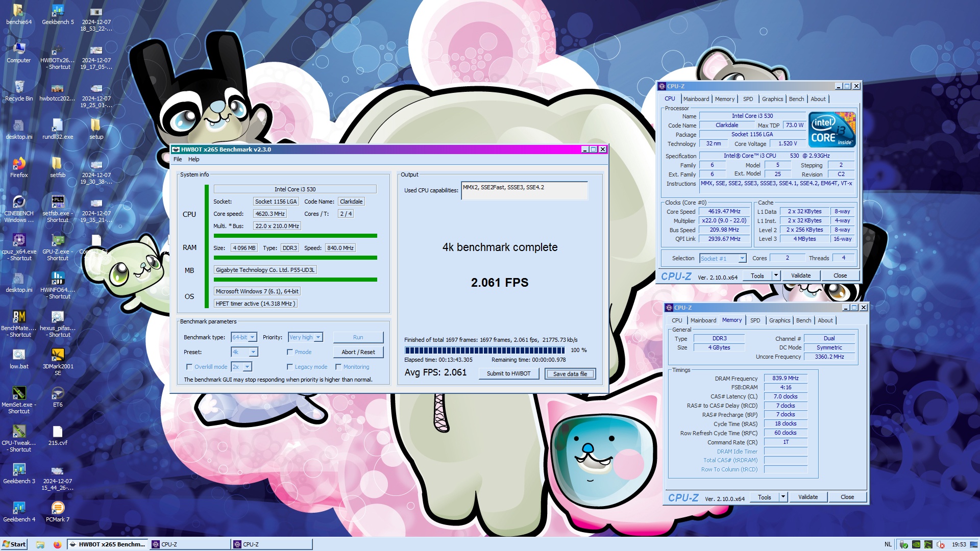Click the DRAM Frequency value 839.9 MHz
Viewport: 980px width, 551px height.
click(786, 379)
